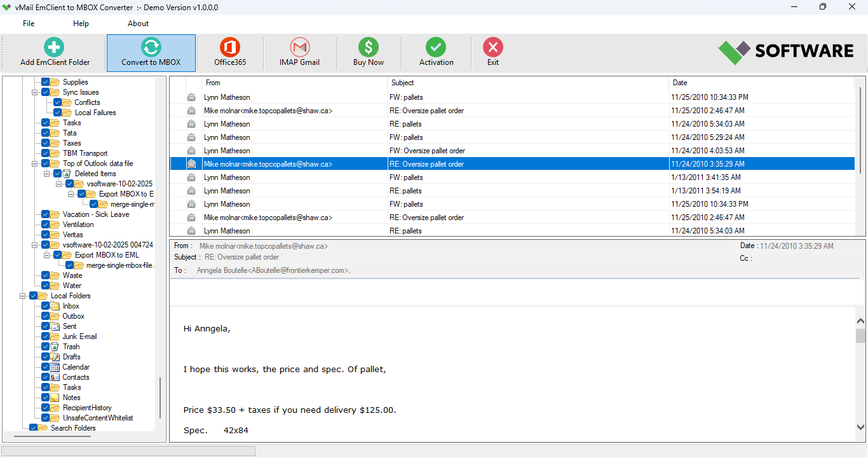Toggle the Junk E-mail checkbox
This screenshot has height=458, width=868.
(x=46, y=337)
